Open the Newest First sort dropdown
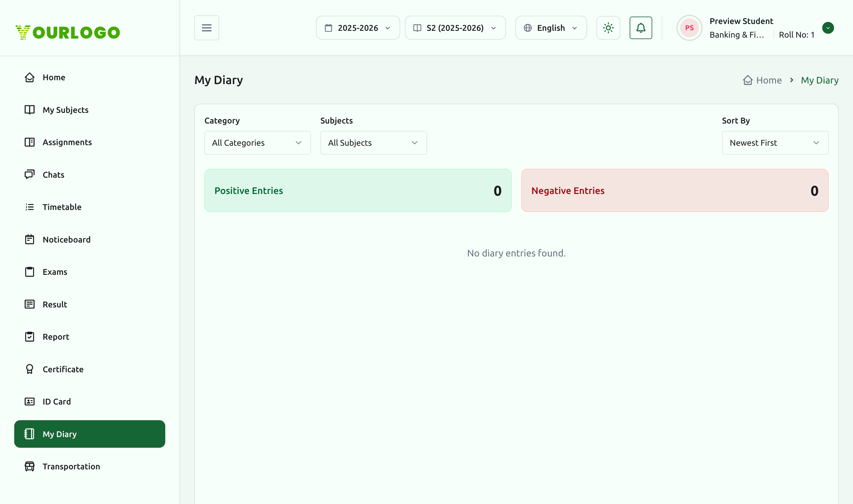The height and width of the screenshot is (504, 853). pos(775,143)
